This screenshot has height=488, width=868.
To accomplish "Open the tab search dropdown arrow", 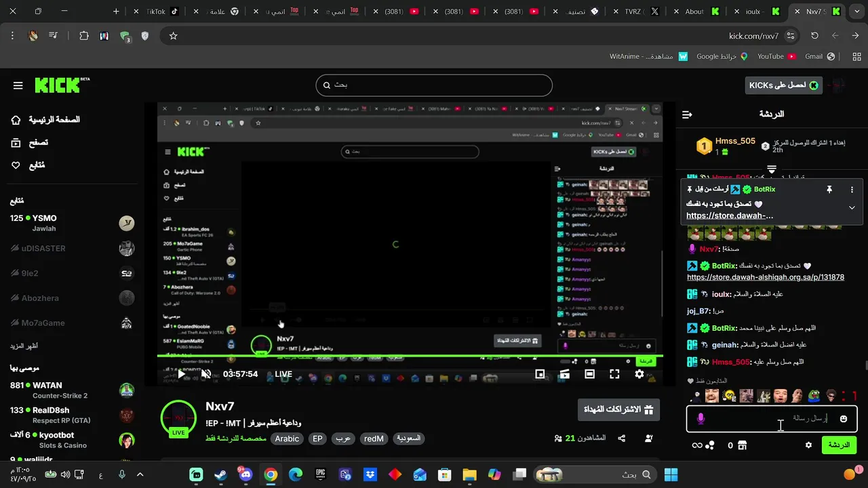I will (857, 12).
